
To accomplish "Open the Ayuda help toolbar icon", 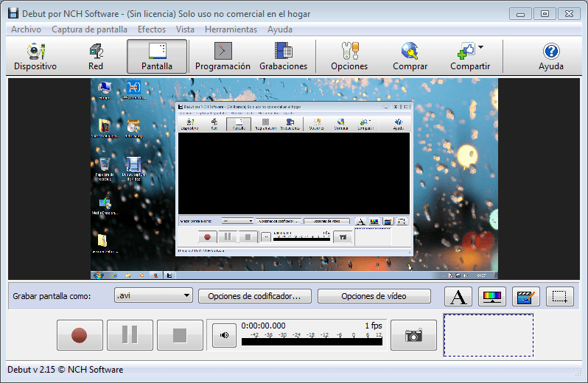I will [551, 57].
